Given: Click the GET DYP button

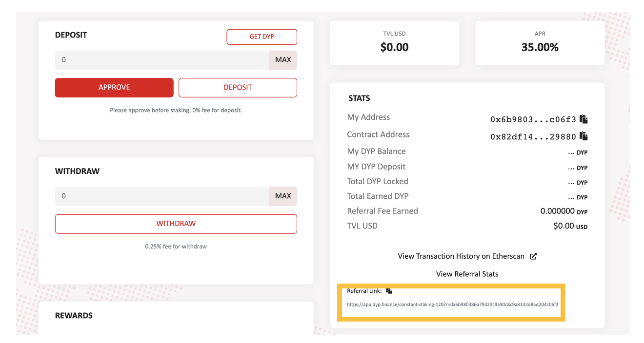Looking at the screenshot, I should [262, 37].
